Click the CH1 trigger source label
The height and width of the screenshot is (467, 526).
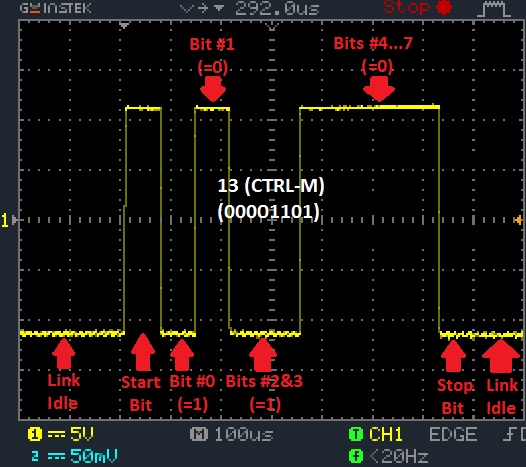click(385, 434)
